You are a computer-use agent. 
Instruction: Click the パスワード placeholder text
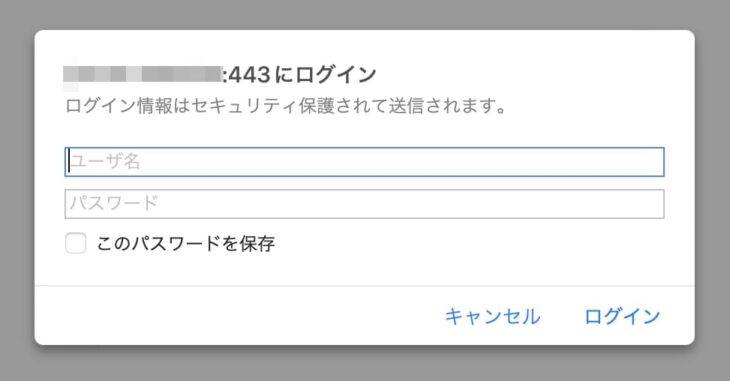(114, 203)
